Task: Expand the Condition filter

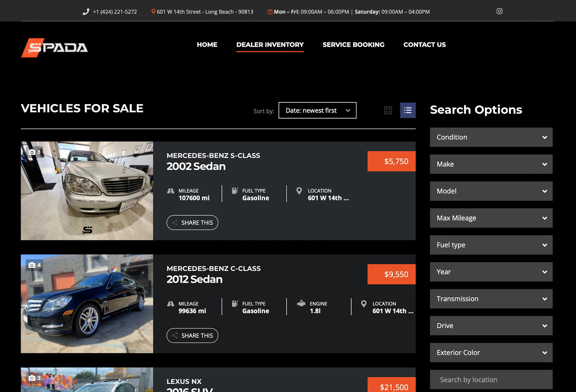Action: click(x=491, y=137)
